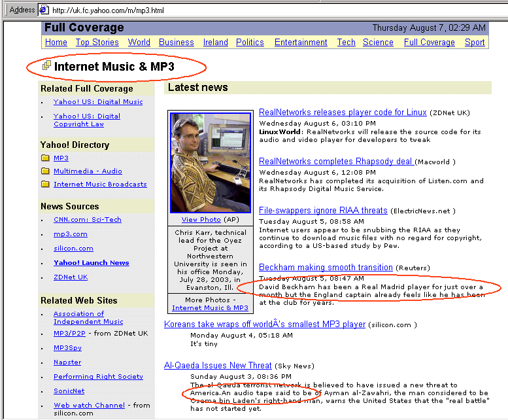Open Entertainment news section
508x420 pixels.
point(301,43)
